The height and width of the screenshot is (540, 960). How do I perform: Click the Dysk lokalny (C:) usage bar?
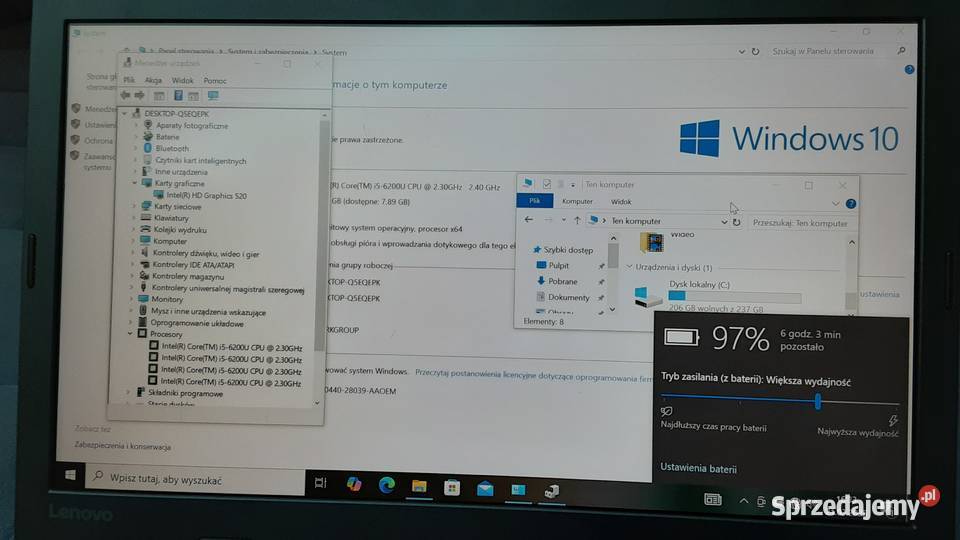pyautogui.click(x=735, y=297)
